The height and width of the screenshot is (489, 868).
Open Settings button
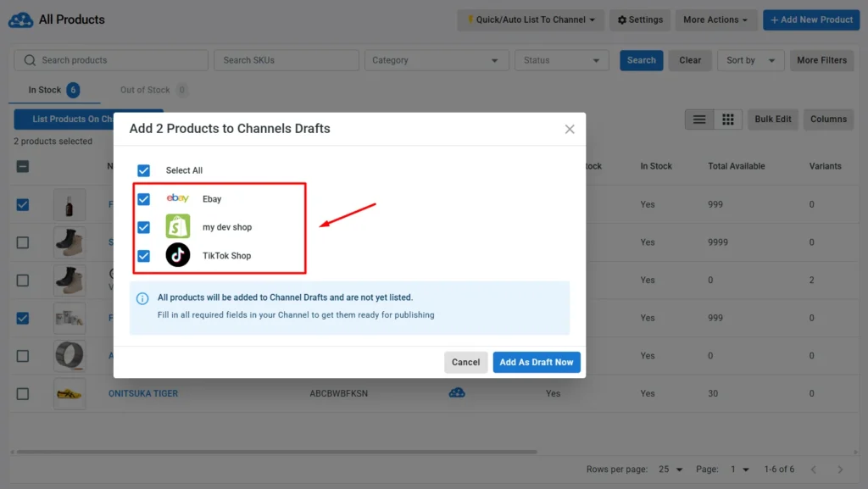[640, 19]
